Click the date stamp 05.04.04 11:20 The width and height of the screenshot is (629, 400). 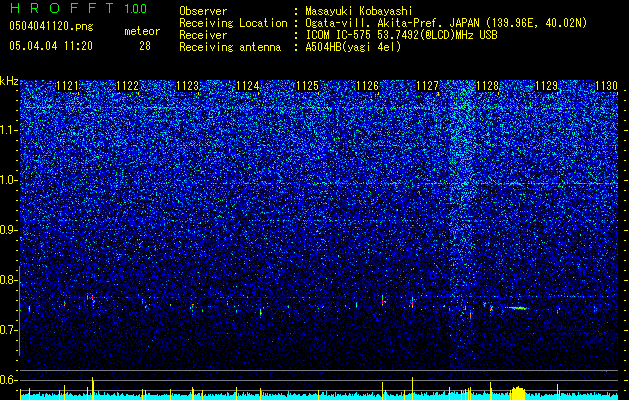coord(51,46)
